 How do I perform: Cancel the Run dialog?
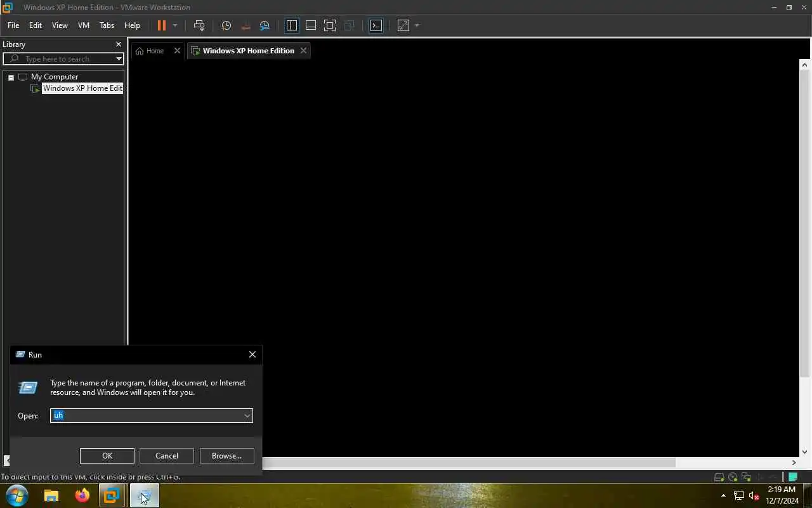pos(167,456)
